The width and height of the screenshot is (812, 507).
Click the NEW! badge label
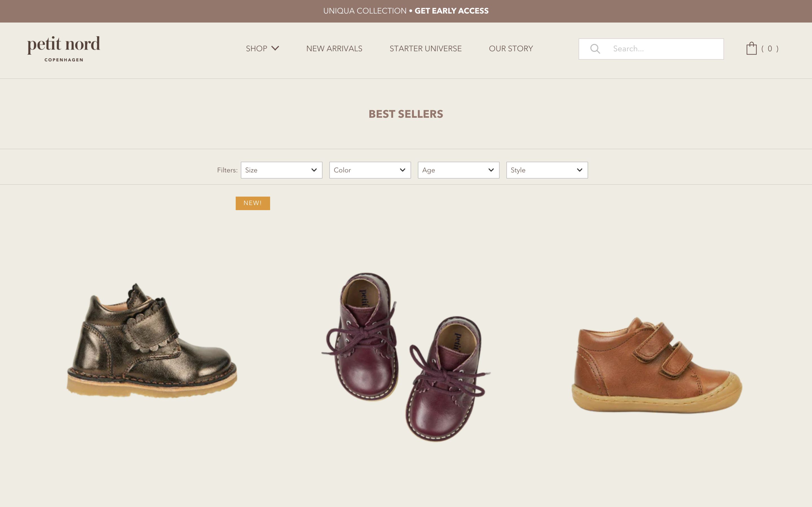(x=253, y=203)
